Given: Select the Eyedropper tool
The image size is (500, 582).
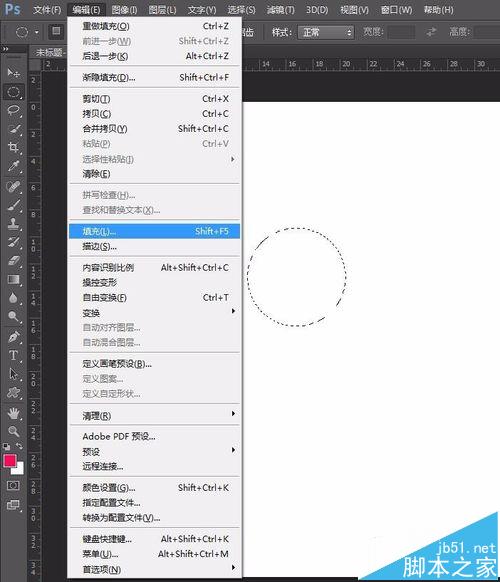Looking at the screenshot, I should [x=14, y=166].
